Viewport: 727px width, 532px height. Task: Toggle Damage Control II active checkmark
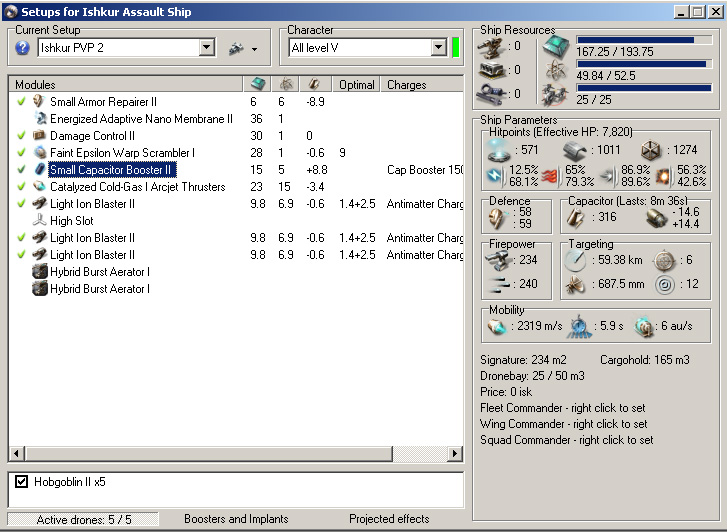(x=21, y=135)
